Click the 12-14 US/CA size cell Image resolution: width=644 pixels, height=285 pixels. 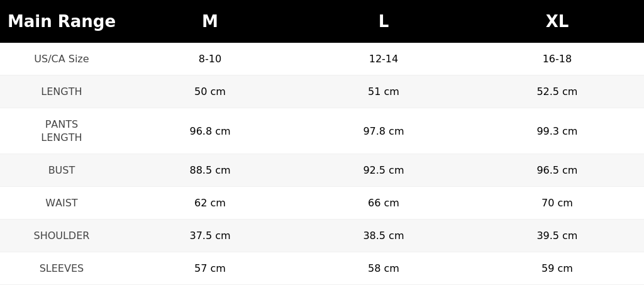click(x=384, y=59)
